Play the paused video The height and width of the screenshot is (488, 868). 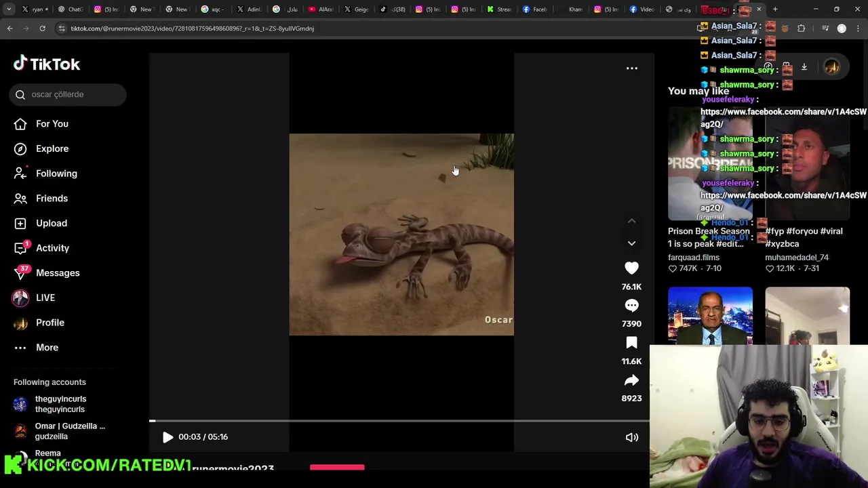(167, 437)
